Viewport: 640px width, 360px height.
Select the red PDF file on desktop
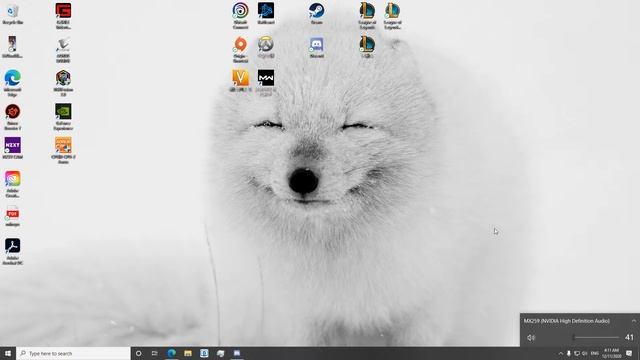12,216
